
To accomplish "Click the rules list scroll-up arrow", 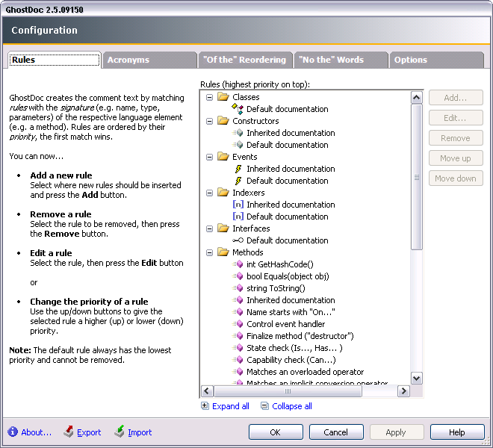I will (x=416, y=98).
